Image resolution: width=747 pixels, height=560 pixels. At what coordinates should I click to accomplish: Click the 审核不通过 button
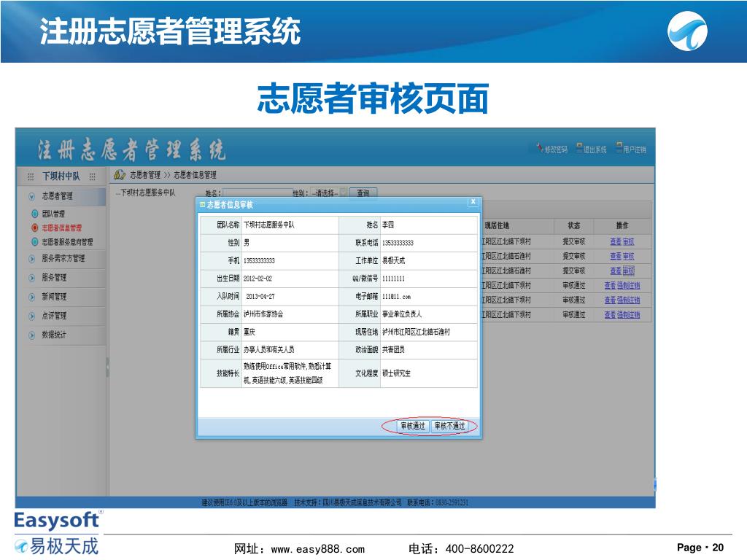449,426
